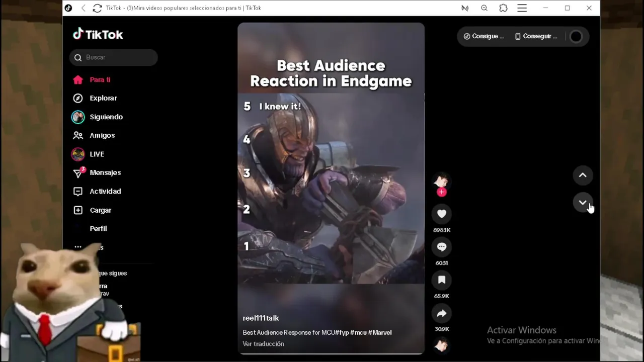The height and width of the screenshot is (362, 644).
Task: Click the people icon beside Amigos
Action: 77,135
